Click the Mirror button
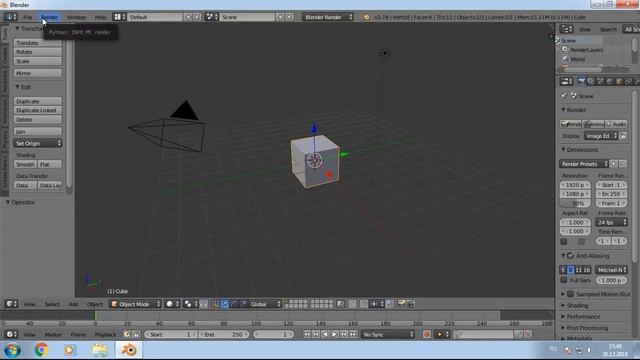This screenshot has width=640, height=360. tap(38, 73)
